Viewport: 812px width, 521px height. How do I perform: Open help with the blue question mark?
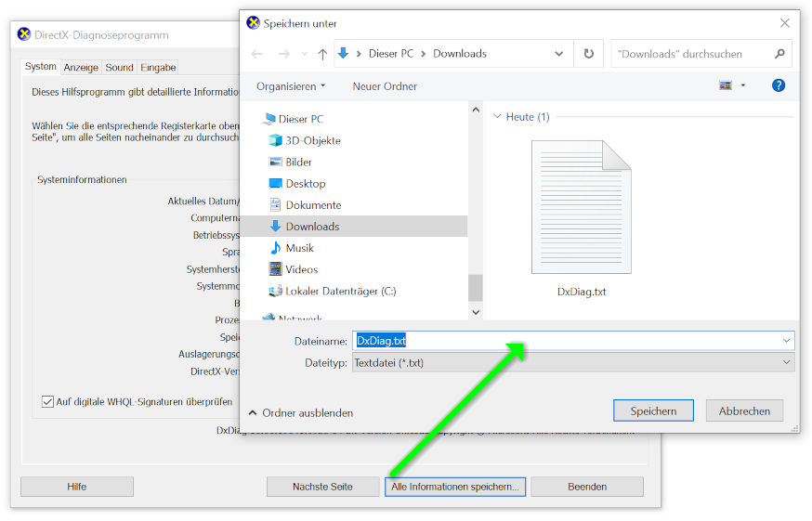[779, 85]
